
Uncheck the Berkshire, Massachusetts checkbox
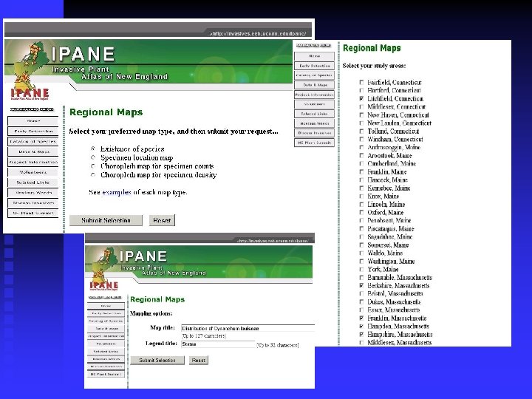click(361, 286)
